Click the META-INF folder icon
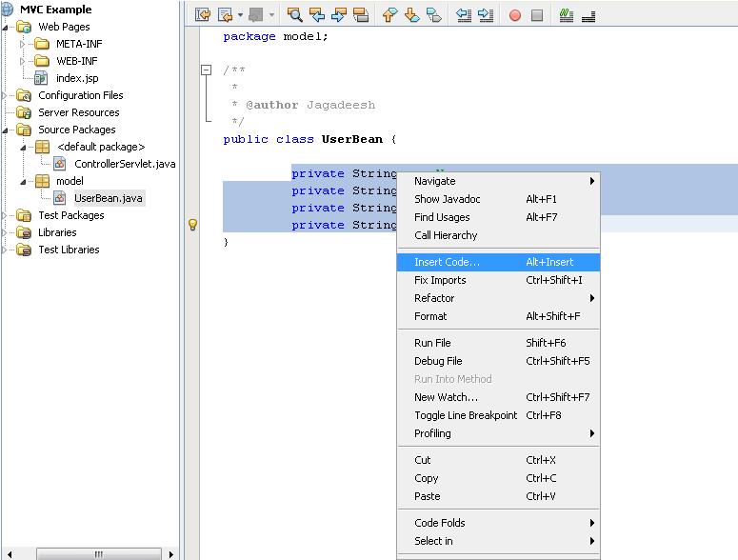This screenshot has width=738, height=560. coord(42,44)
